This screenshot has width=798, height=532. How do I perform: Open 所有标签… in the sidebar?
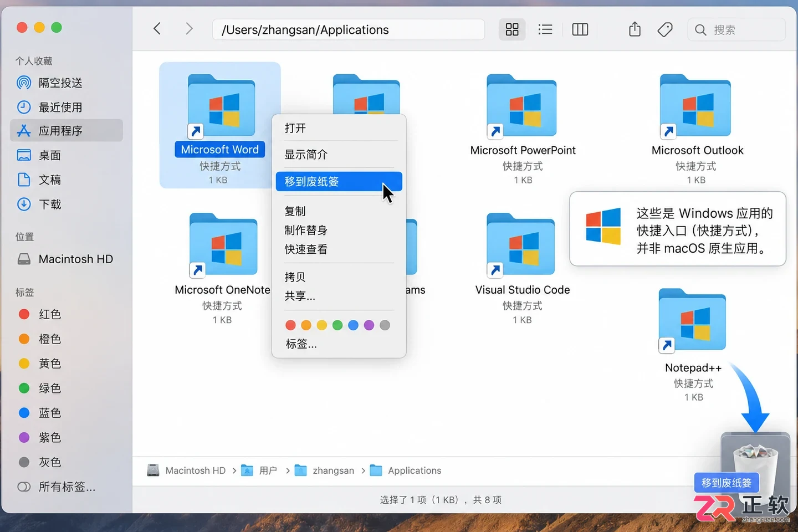click(x=66, y=487)
